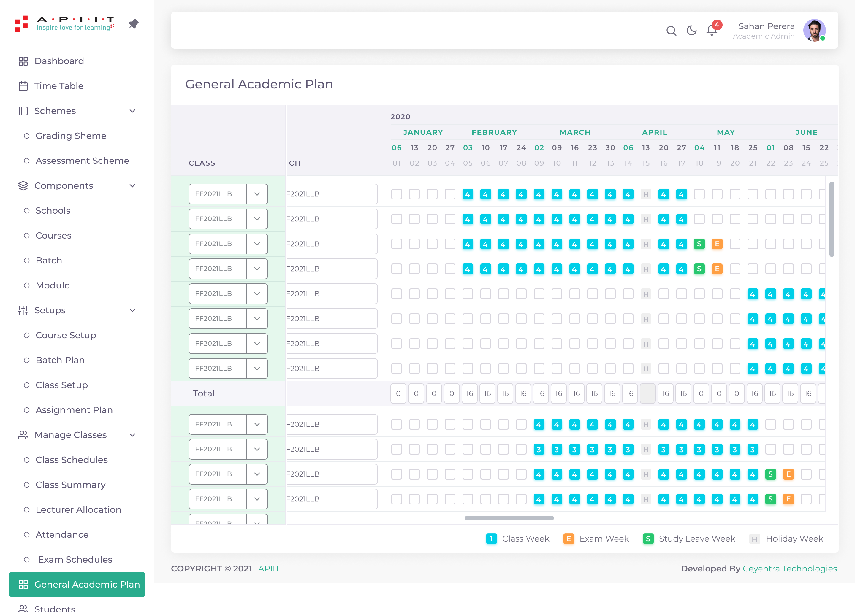Screen dimensions: 855x616
Task: Click the Setups sliders icon
Action: point(23,310)
